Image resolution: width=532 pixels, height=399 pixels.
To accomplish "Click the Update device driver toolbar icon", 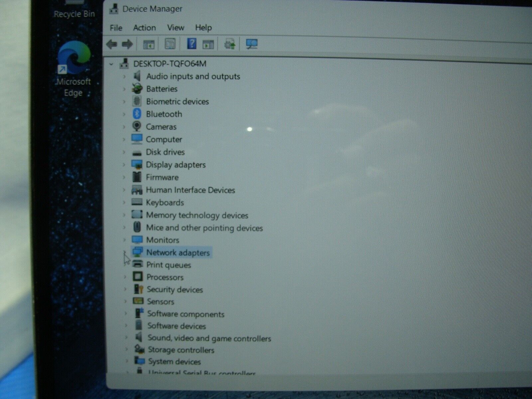I will 229,44.
